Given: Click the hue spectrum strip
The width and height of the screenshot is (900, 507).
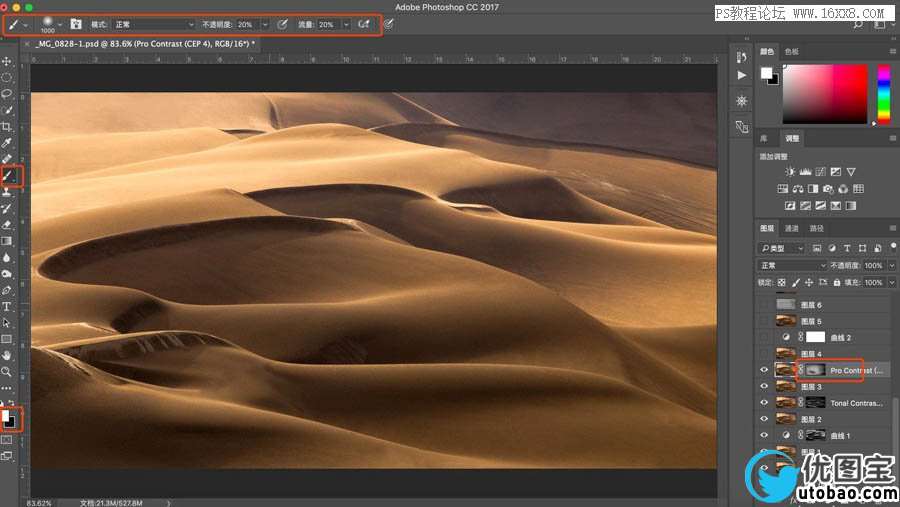Looking at the screenshot, I should pos(884,94).
